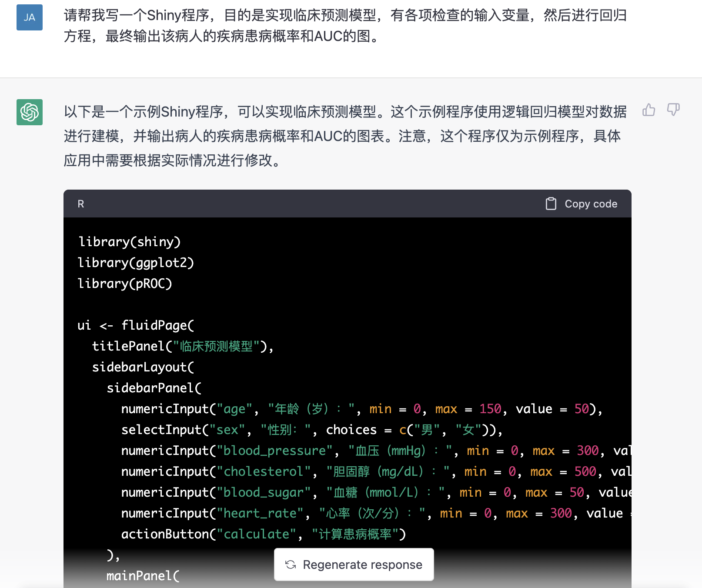The height and width of the screenshot is (588, 702).
Task: Click the JA user avatar
Action: click(29, 17)
